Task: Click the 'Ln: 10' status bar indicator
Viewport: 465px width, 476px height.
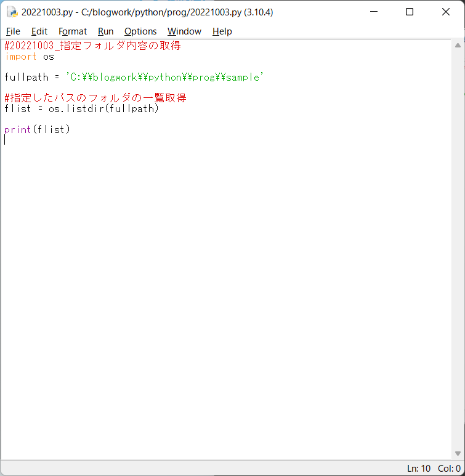Action: click(419, 469)
